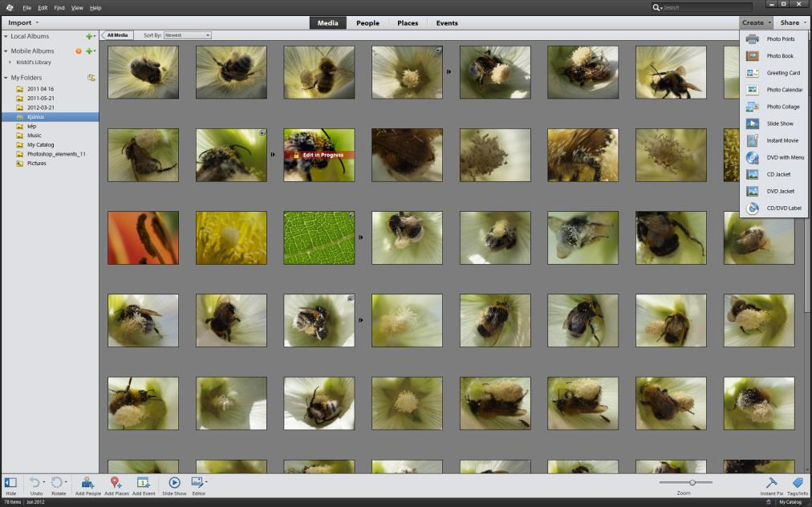Screen dimensions: 812x507
Task: Select the 2011-05-21 folder
Action: tap(40, 99)
